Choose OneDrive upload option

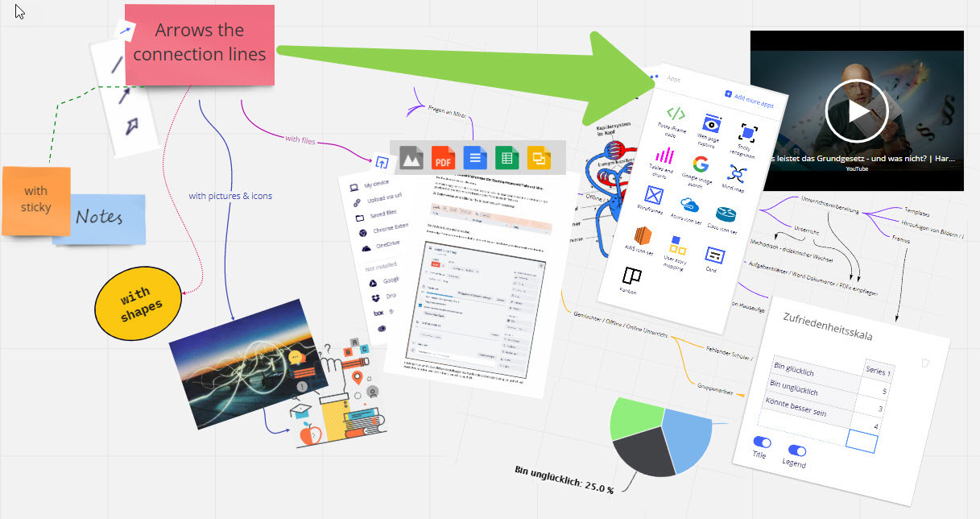coord(381,245)
